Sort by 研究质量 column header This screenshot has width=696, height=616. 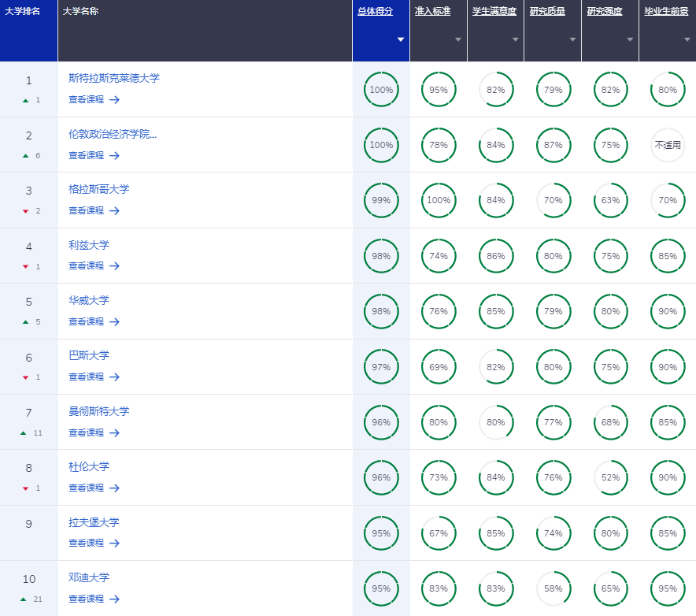coord(547,11)
